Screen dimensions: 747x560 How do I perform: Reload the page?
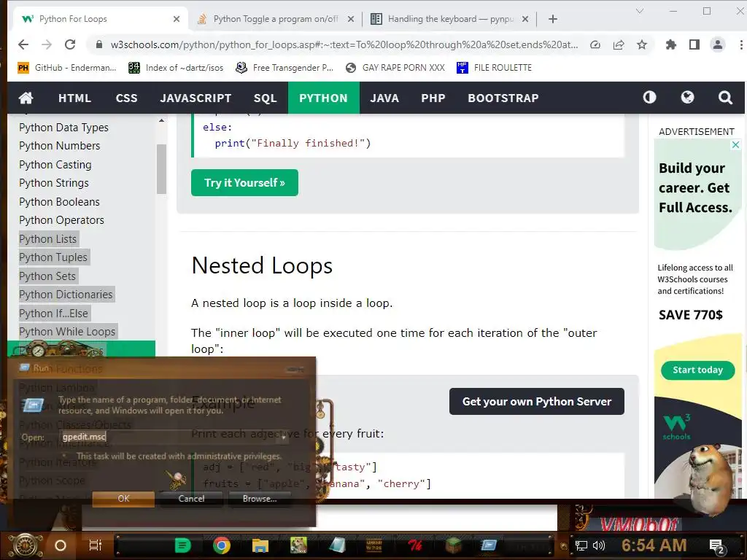(x=70, y=44)
